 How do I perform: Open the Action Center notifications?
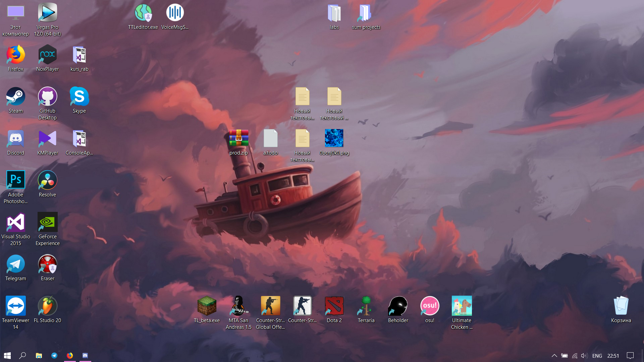[x=630, y=356]
